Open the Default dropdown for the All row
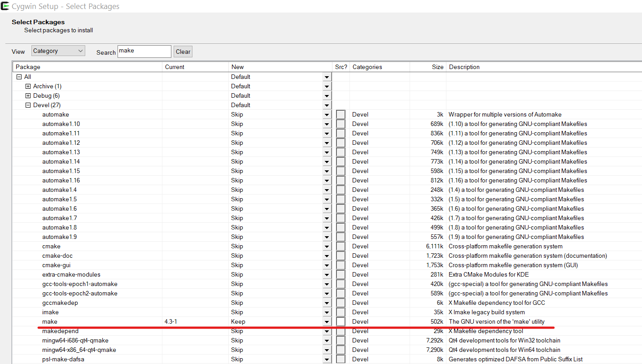The image size is (642, 364). pos(327,77)
